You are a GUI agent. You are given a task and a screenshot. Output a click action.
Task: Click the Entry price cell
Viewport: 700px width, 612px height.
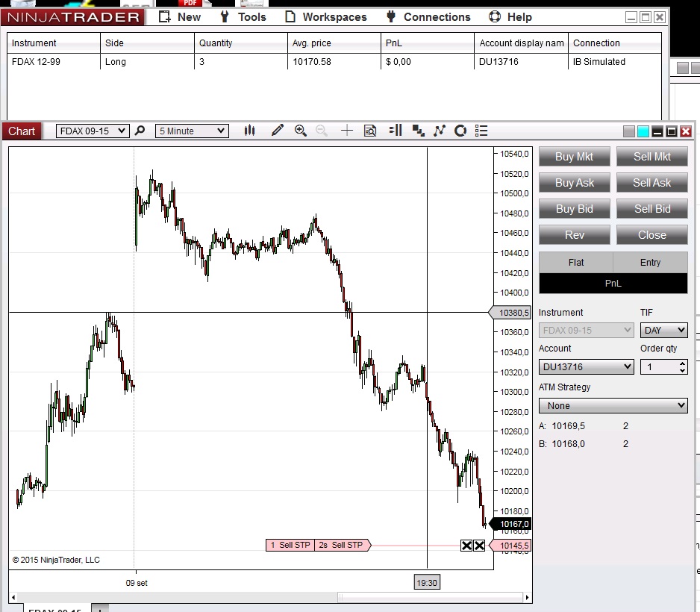pyautogui.click(x=651, y=263)
